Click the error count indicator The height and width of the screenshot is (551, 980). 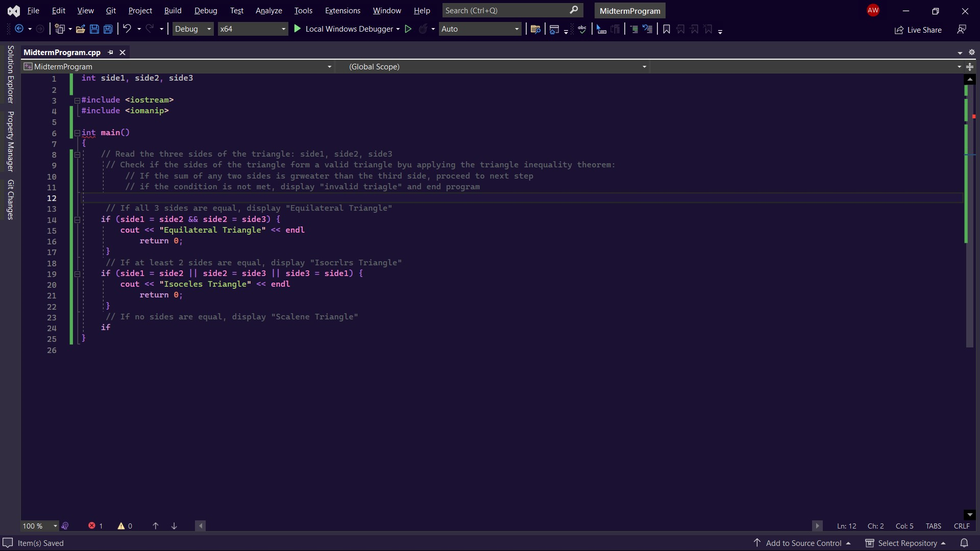click(x=95, y=526)
